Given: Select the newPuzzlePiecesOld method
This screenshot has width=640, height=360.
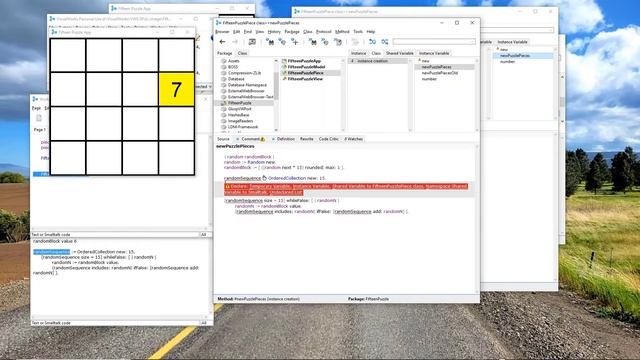Looking at the screenshot, I should point(440,73).
